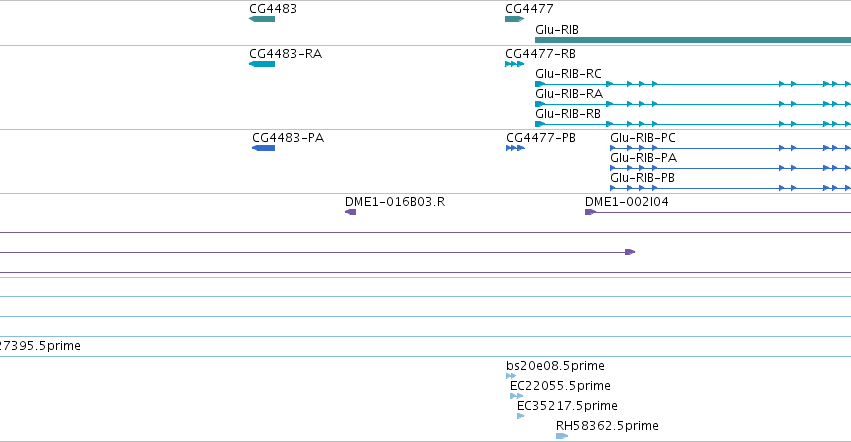The width and height of the screenshot is (851, 442).
Task: Click the DME1-002I04 feature start glyph
Action: (590, 212)
